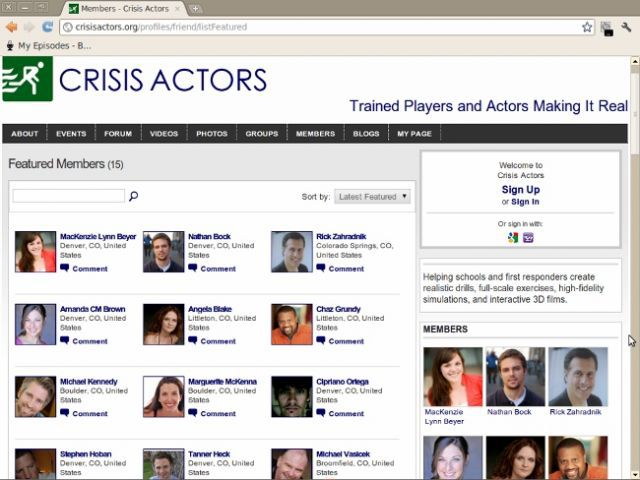Click the member search magnifier icon
Image resolution: width=640 pixels, height=480 pixels.
coord(133,196)
